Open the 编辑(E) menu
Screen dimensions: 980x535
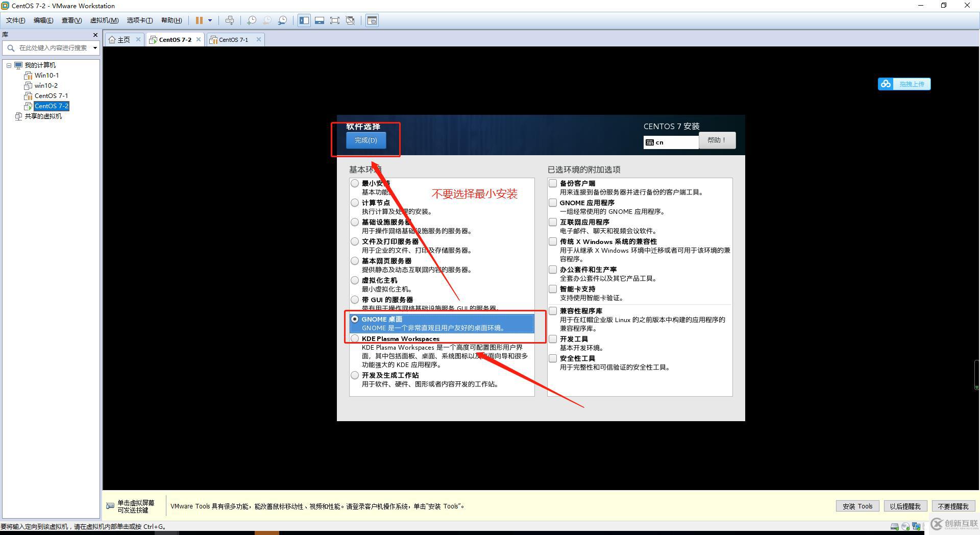tap(43, 20)
